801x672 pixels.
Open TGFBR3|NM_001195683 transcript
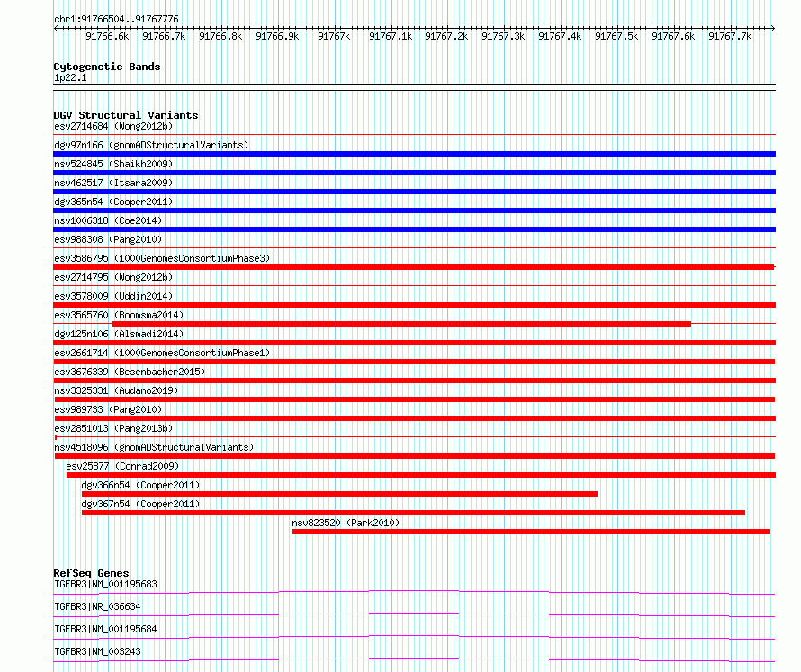coord(105,584)
